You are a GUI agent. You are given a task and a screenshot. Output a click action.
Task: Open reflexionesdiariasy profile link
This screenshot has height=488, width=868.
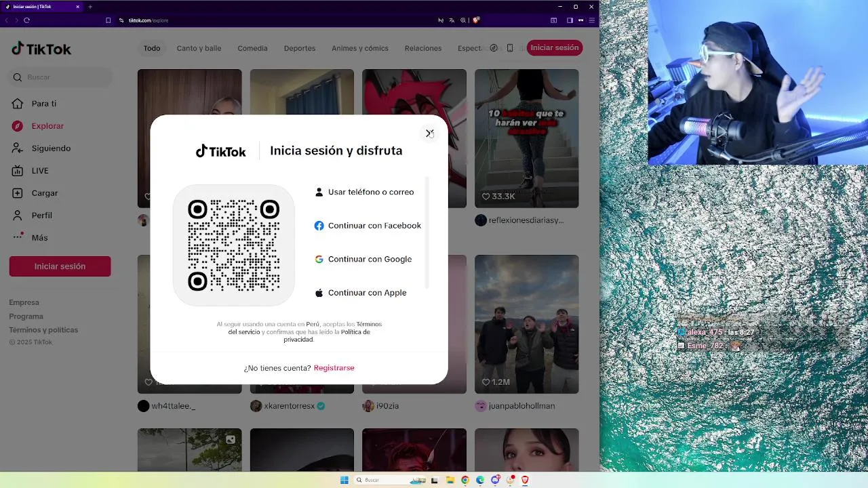526,220
